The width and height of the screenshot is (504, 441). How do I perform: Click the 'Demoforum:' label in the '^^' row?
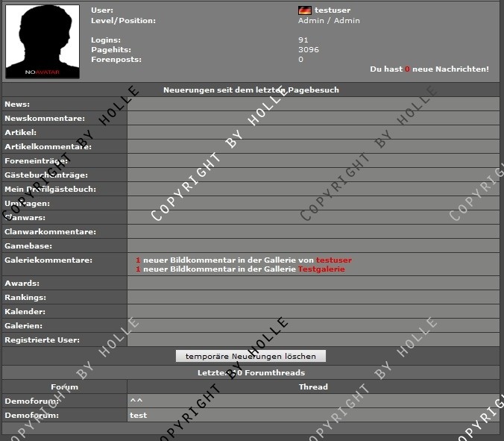tap(32, 401)
